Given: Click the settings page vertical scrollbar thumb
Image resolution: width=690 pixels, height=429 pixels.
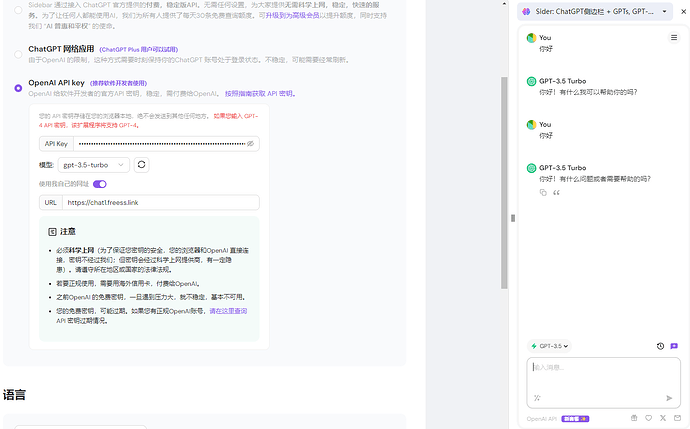Looking at the screenshot, I should click(504, 183).
